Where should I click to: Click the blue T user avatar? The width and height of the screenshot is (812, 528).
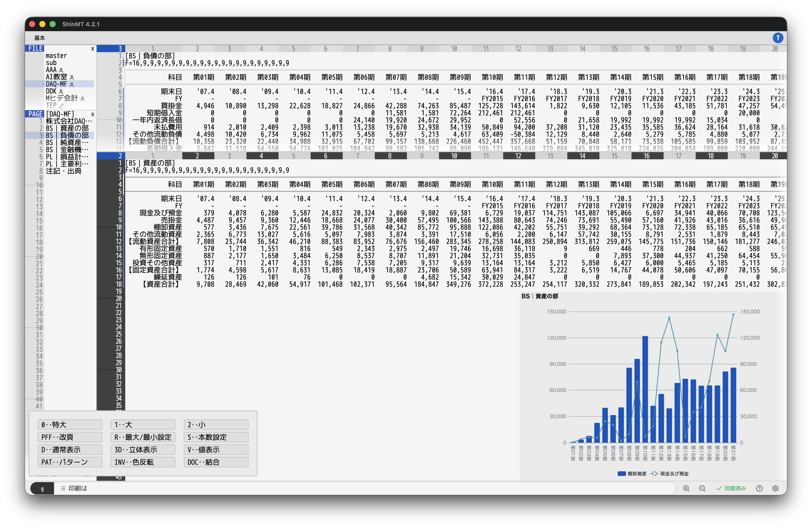pyautogui.click(x=777, y=38)
